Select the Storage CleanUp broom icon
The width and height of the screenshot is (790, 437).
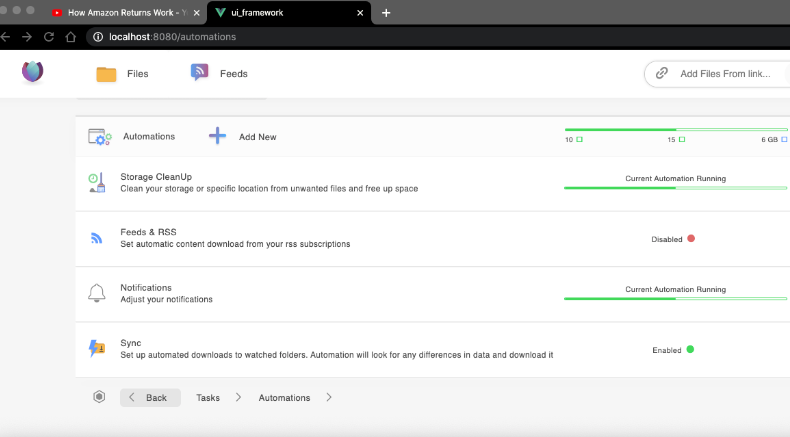point(97,182)
